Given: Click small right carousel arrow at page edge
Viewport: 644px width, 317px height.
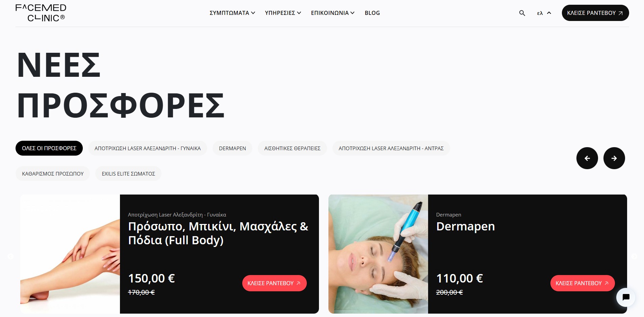Looking at the screenshot, I should tap(635, 256).
